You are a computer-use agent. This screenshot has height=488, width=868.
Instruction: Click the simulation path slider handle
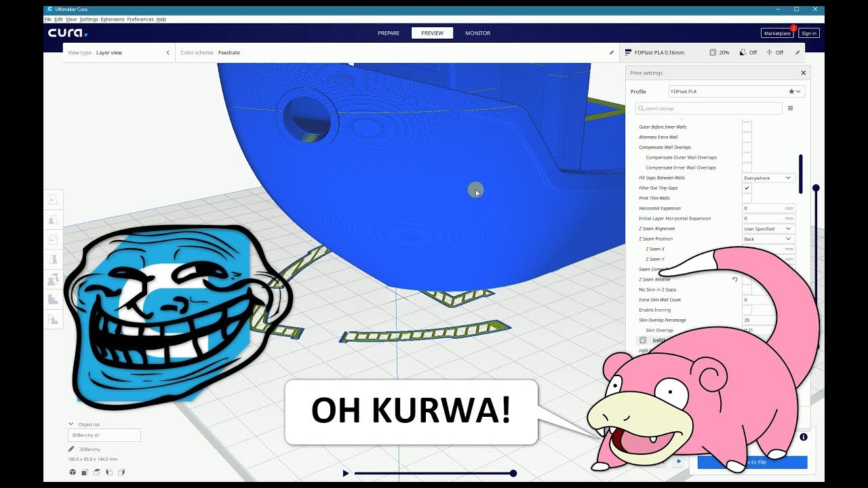click(513, 473)
